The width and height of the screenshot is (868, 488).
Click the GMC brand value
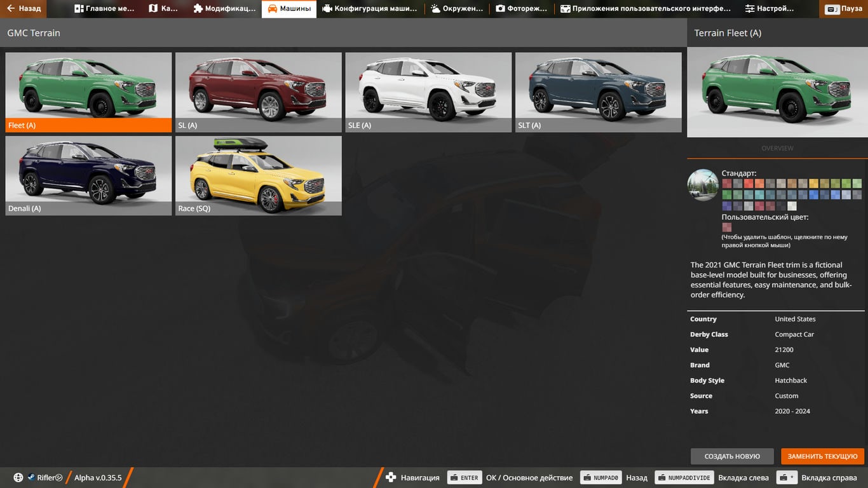[x=782, y=365]
